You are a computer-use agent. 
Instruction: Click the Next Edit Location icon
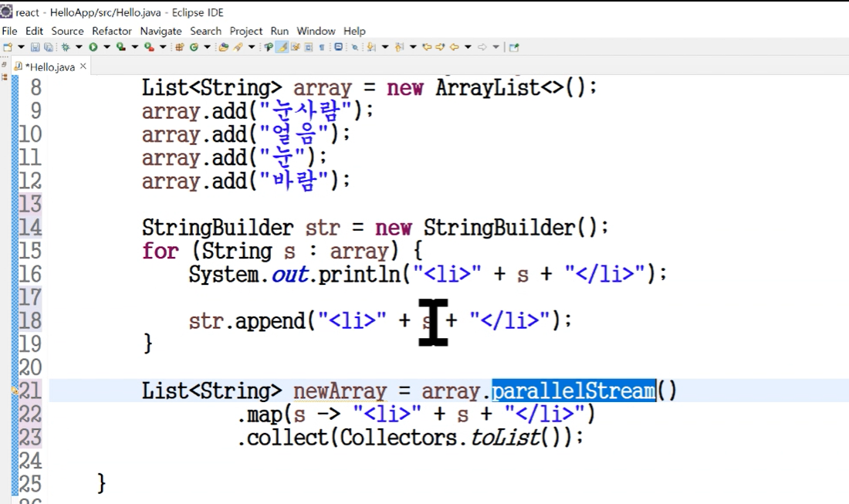pos(440,47)
